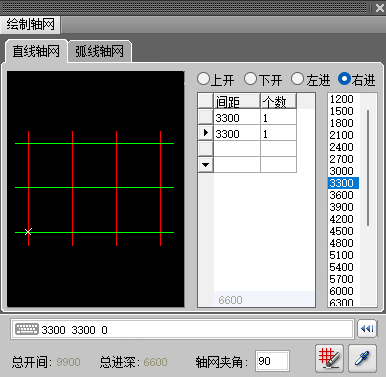
Task: Switch to the 直线轴网 tab
Action: tap(36, 51)
